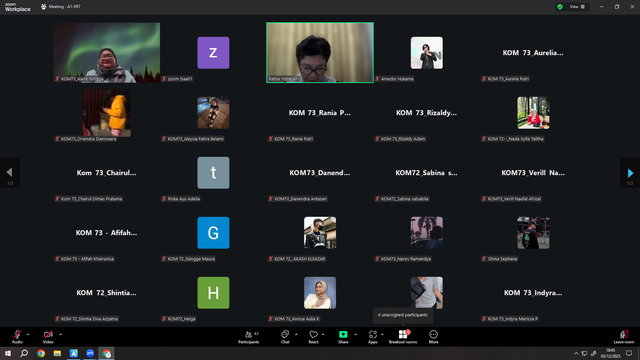Open the Chat panel
The height and width of the screenshot is (360, 640).
pos(285,337)
